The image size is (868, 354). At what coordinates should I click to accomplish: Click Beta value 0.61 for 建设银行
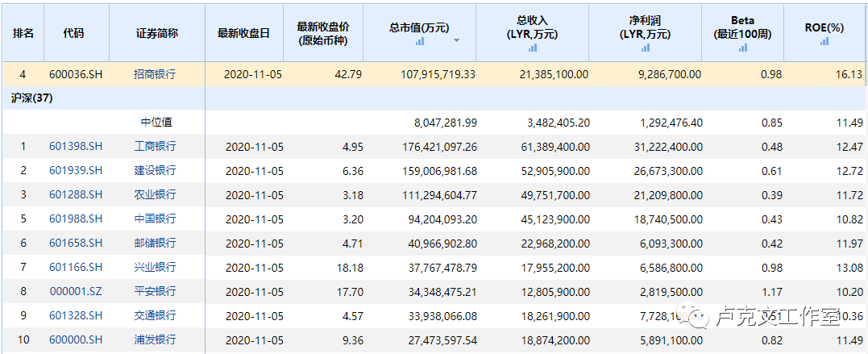click(771, 170)
